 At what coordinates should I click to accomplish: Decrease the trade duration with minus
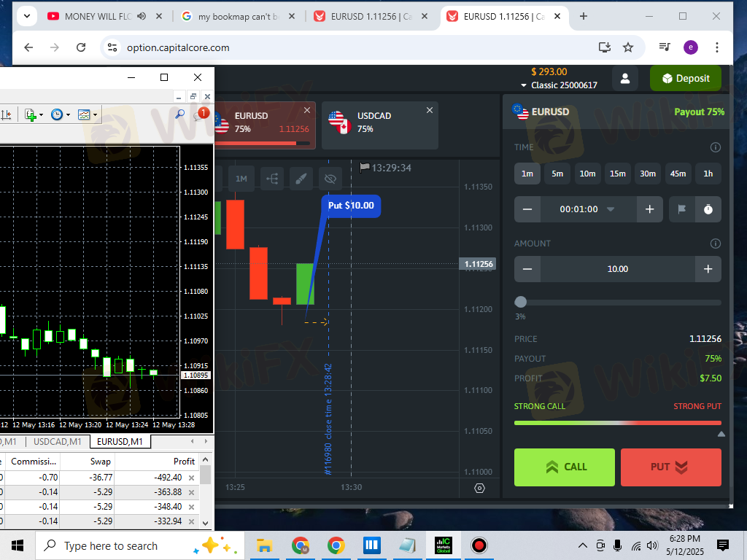click(527, 209)
